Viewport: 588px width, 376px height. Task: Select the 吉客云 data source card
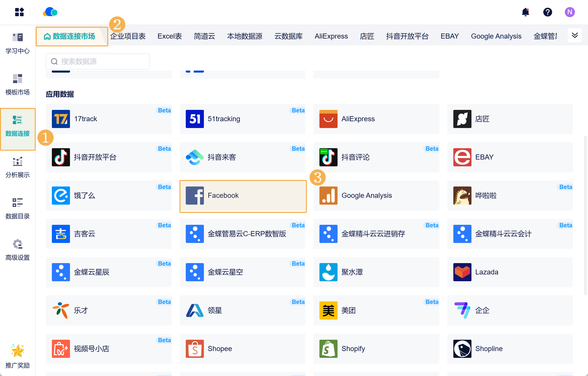pos(109,234)
